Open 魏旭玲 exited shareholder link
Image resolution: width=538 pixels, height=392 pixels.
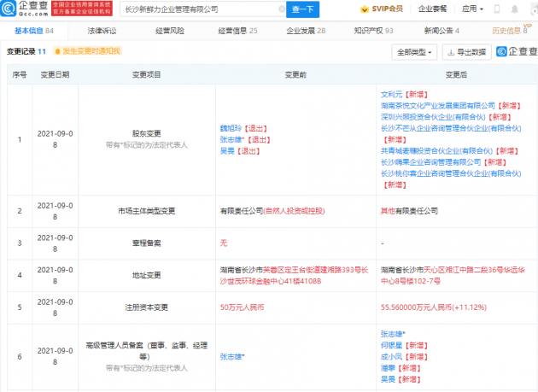point(231,128)
